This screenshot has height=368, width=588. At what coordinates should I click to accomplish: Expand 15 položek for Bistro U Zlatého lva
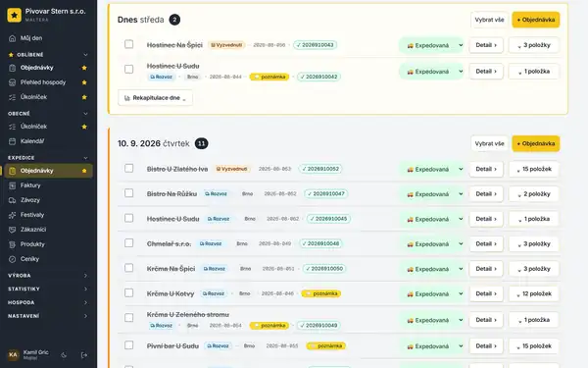click(x=534, y=169)
